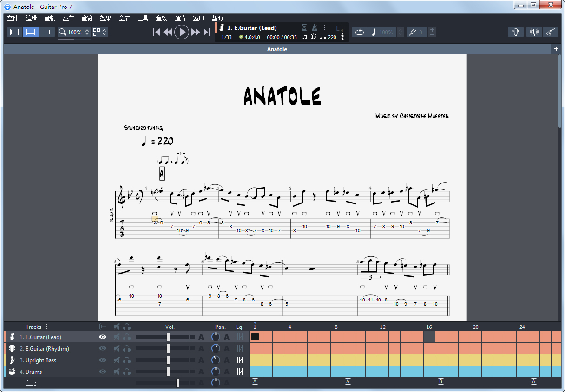This screenshot has width=565, height=392.
Task: Toggle the loop playback icon
Action: 359,32
